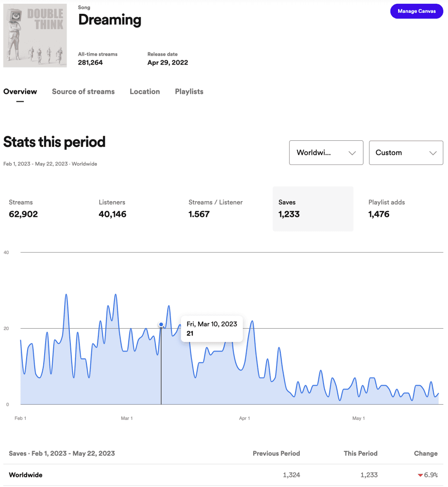Click the Double Think album cover thumbnail
The image size is (448, 487).
tap(35, 35)
